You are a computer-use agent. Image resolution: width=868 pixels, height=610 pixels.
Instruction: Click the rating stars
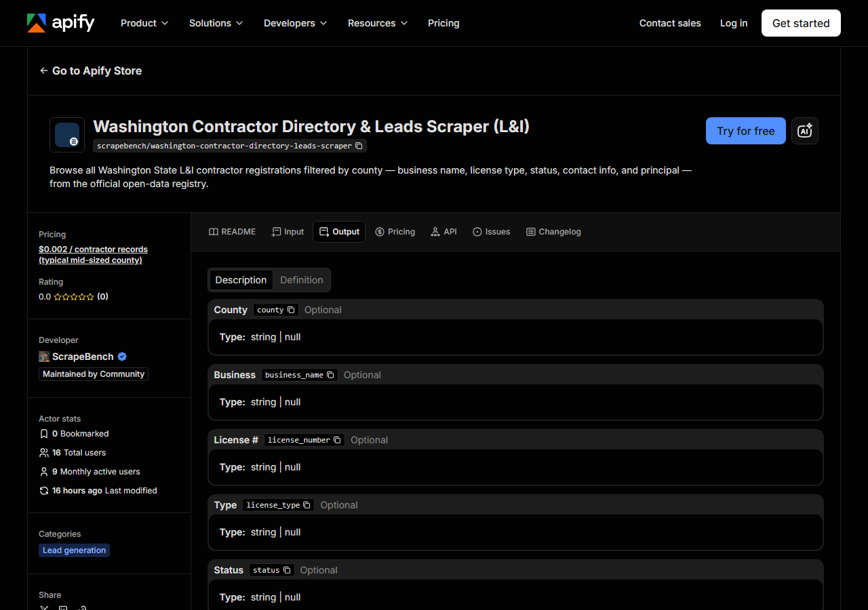[74, 297]
